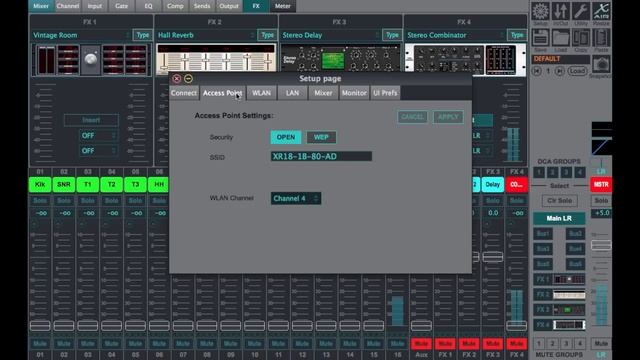Switch to Mixer tab in Setup page

coord(323,93)
